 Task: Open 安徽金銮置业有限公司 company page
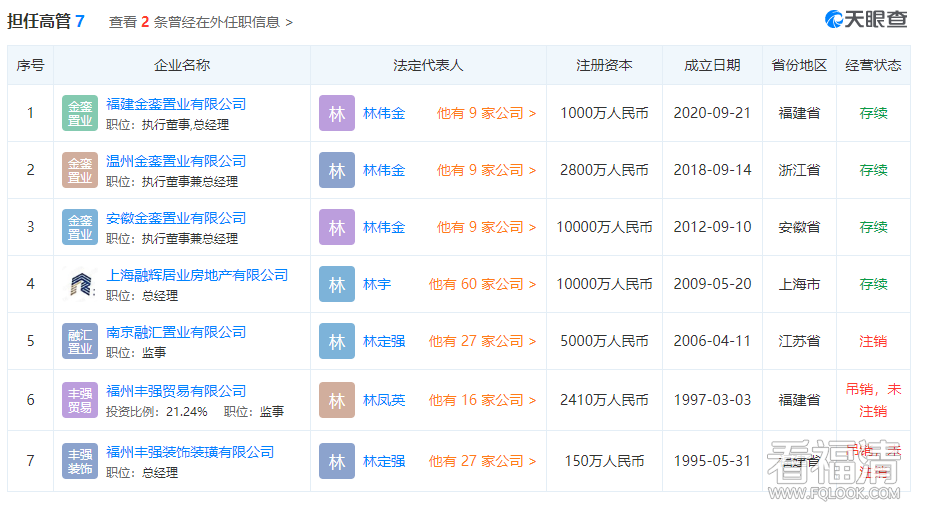point(176,218)
